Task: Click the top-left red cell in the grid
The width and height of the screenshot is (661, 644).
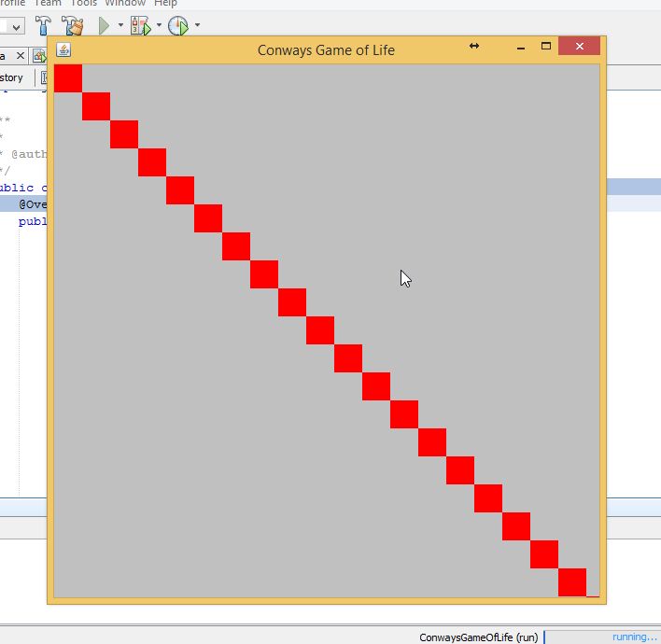Action: pos(68,78)
